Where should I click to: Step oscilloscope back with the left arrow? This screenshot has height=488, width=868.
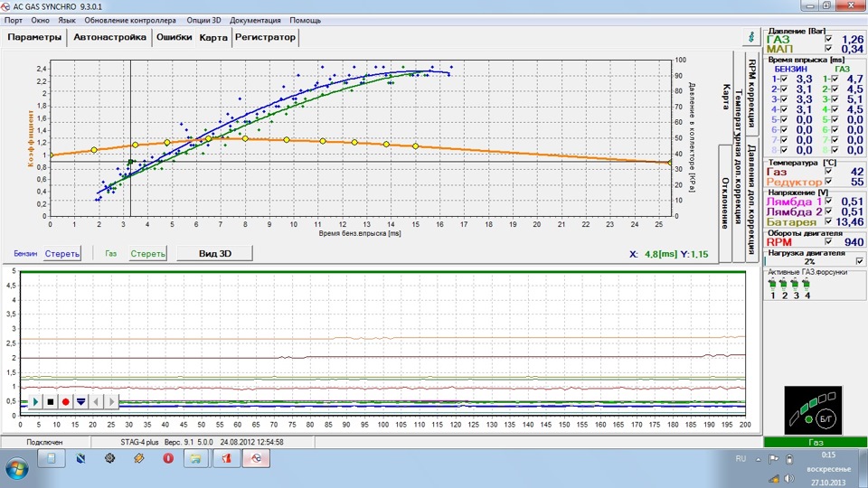[97, 401]
